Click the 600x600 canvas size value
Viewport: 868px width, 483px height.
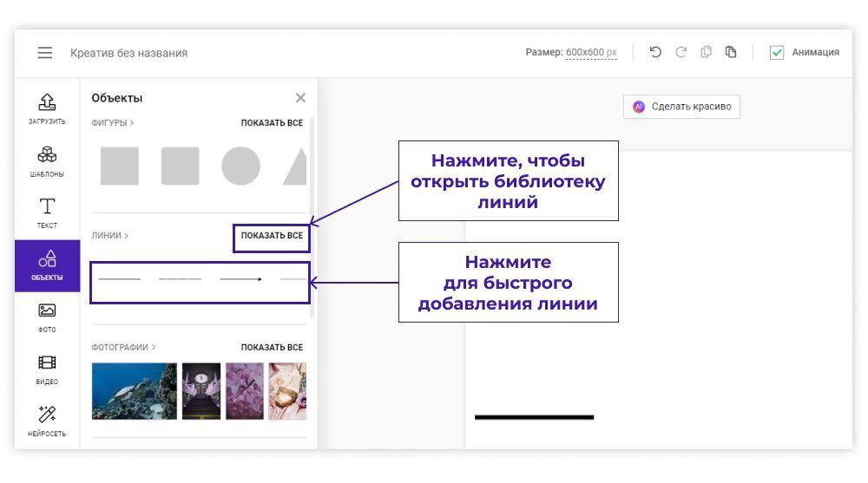(591, 53)
